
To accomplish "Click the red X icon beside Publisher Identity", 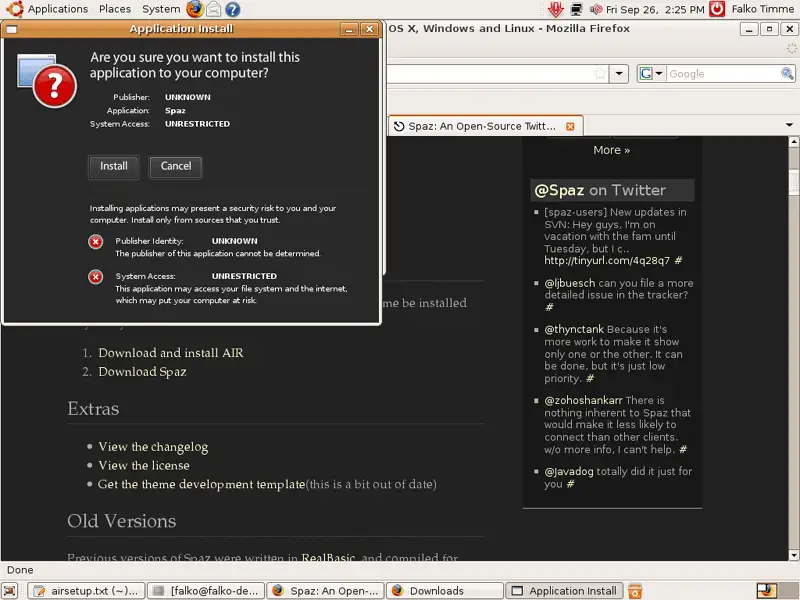I will tap(95, 241).
